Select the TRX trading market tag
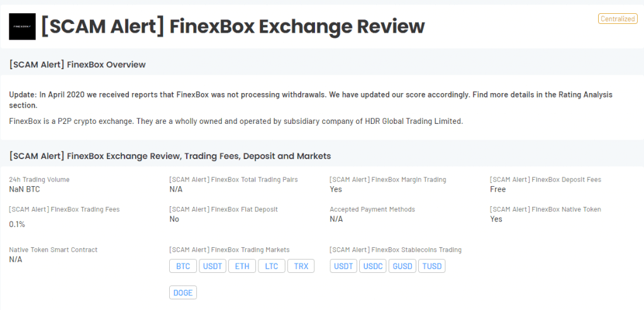 pyautogui.click(x=301, y=266)
